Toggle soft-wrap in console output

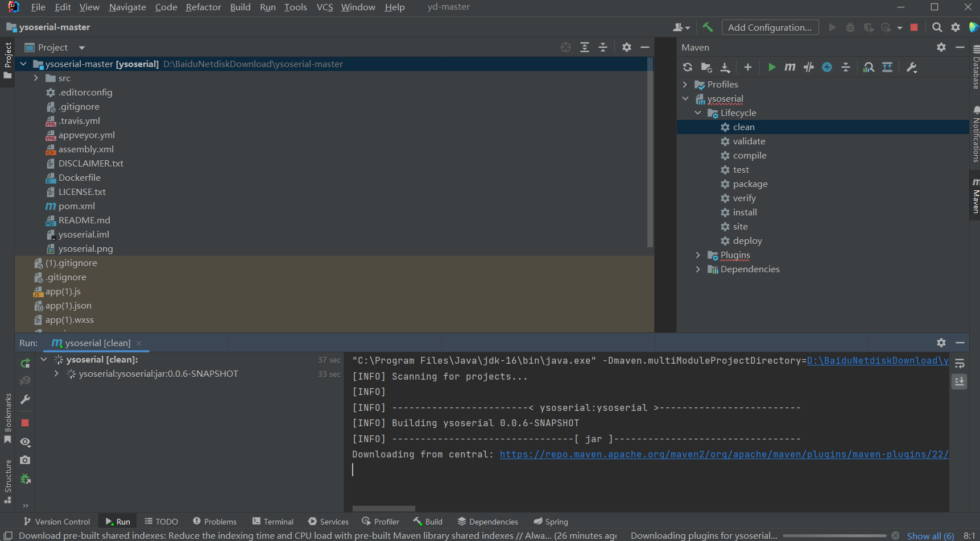960,363
